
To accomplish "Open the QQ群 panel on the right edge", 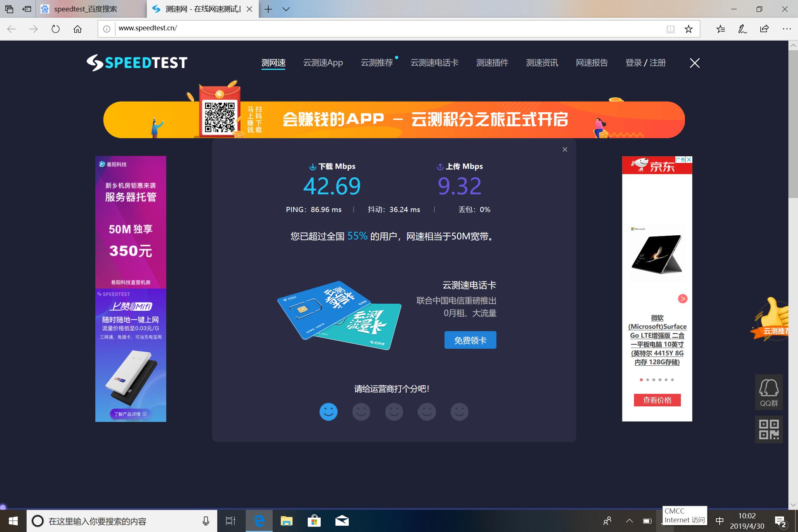I will click(x=769, y=392).
